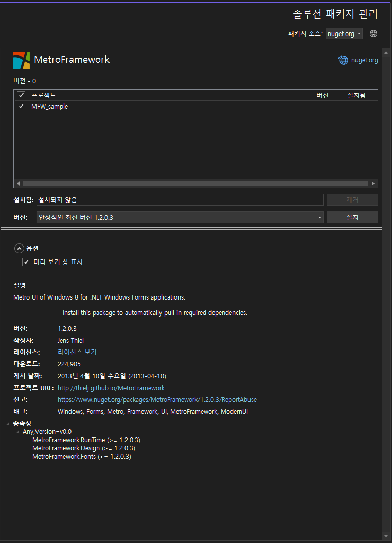This screenshot has width=392, height=543.
Task: Open the ReportAbuse nuget.org link
Action: [157, 399]
